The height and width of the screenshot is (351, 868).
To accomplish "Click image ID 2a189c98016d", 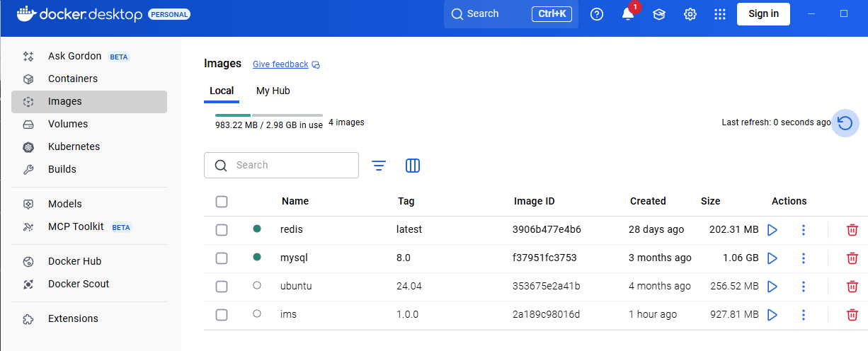I will coord(547,314).
